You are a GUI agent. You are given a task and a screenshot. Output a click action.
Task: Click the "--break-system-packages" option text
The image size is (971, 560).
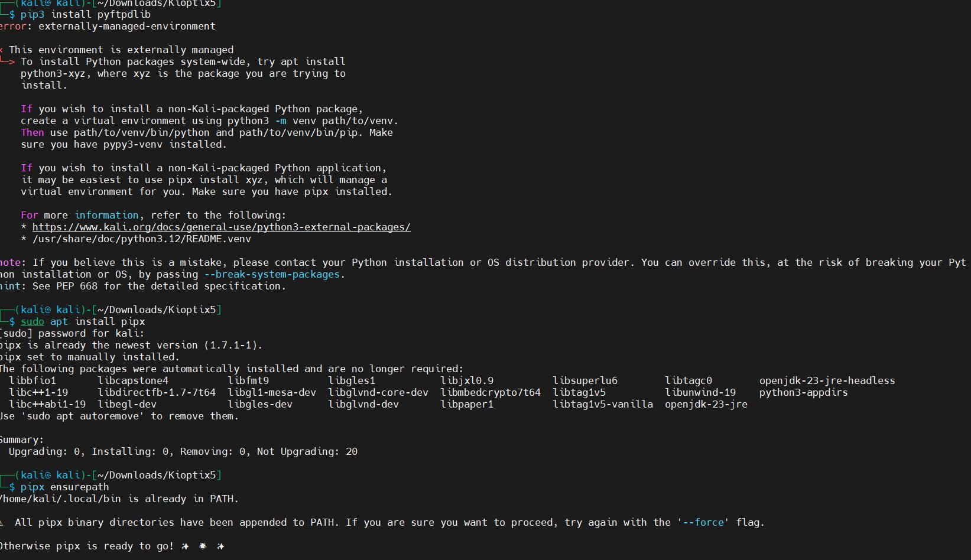[272, 274]
